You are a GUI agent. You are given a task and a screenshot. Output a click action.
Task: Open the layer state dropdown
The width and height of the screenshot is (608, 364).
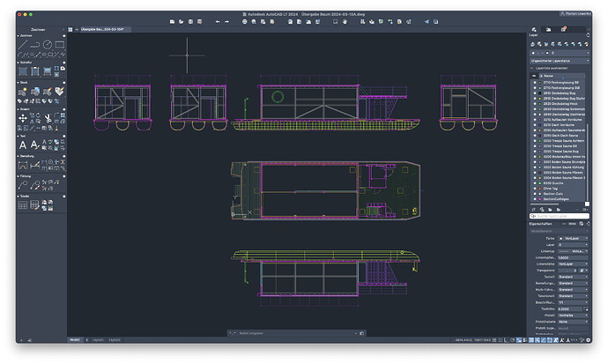pos(558,60)
